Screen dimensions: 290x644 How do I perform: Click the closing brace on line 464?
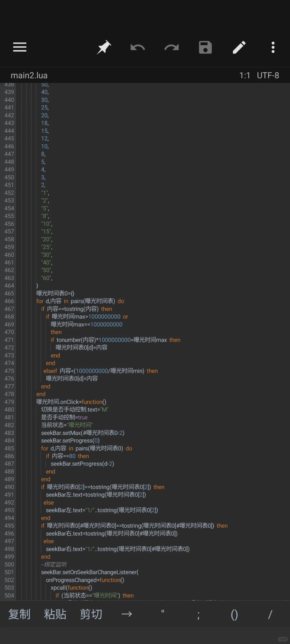click(37, 286)
